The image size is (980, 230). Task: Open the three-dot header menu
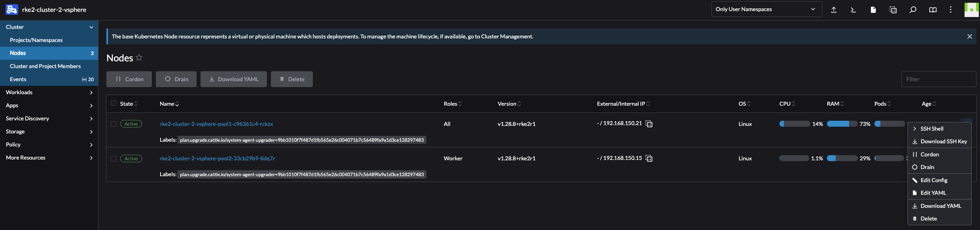pyautogui.click(x=951, y=10)
